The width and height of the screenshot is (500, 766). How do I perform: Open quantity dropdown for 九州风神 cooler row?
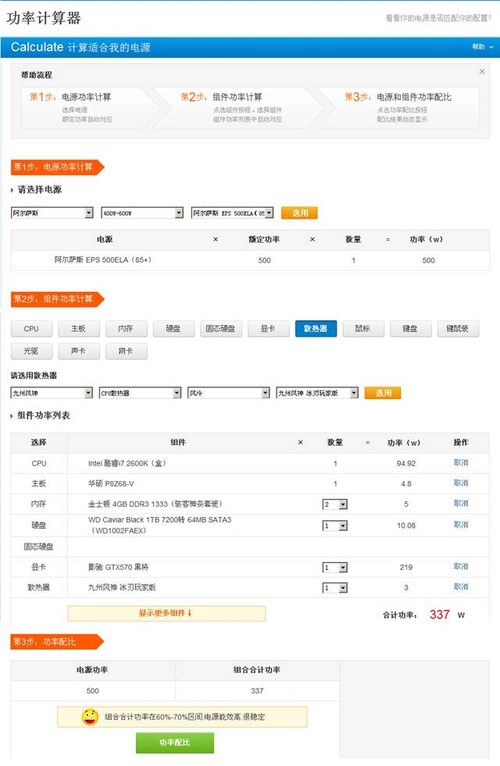[335, 588]
